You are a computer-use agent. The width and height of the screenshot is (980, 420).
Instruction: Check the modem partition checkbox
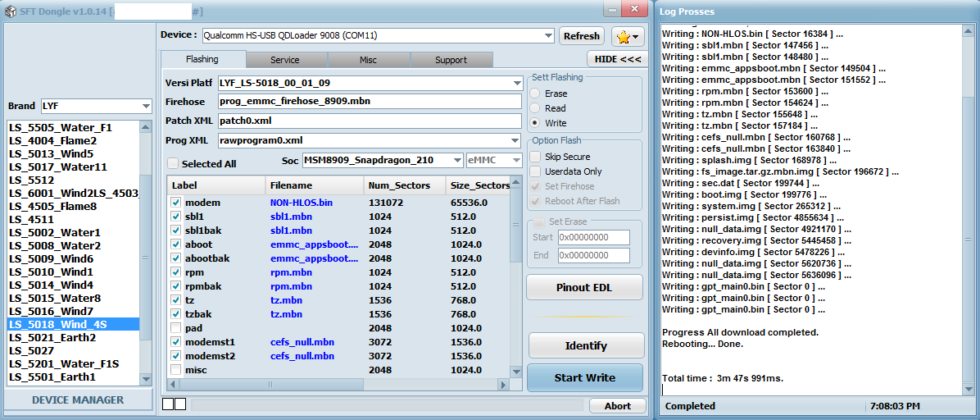pyautogui.click(x=175, y=203)
